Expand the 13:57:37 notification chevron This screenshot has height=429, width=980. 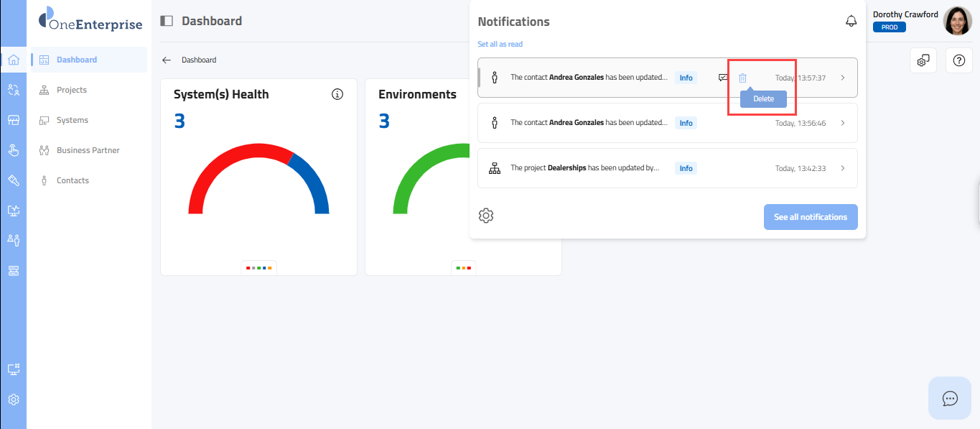(x=842, y=78)
